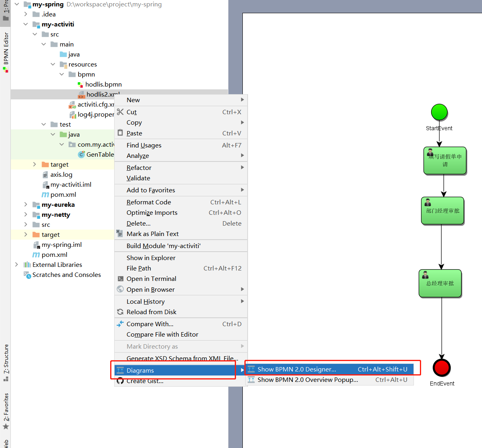Image resolution: width=482 pixels, height=448 pixels.
Task: Click the hodlis.bpmn BPMN file icon
Action: [81, 84]
